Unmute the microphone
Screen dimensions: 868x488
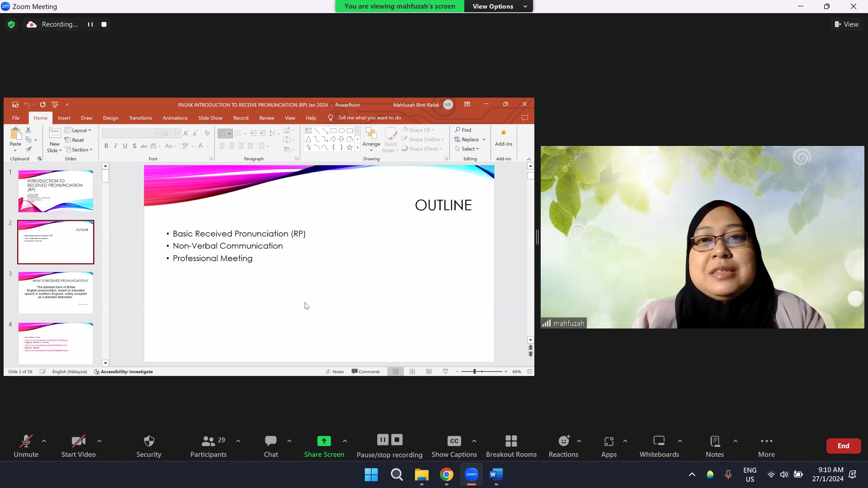pyautogui.click(x=26, y=446)
